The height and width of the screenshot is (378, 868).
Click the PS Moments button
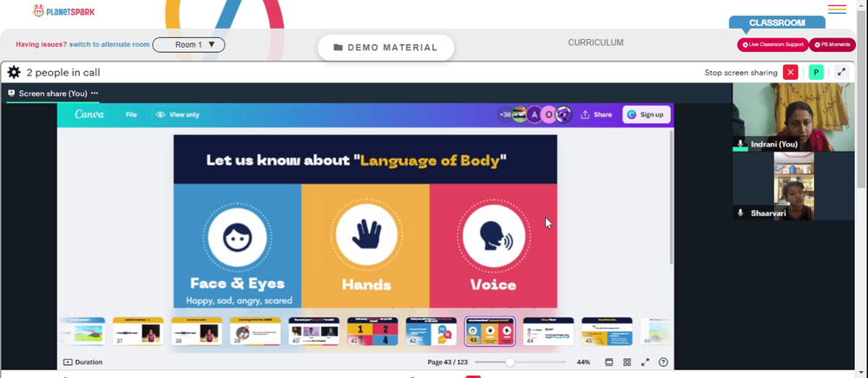[832, 45]
